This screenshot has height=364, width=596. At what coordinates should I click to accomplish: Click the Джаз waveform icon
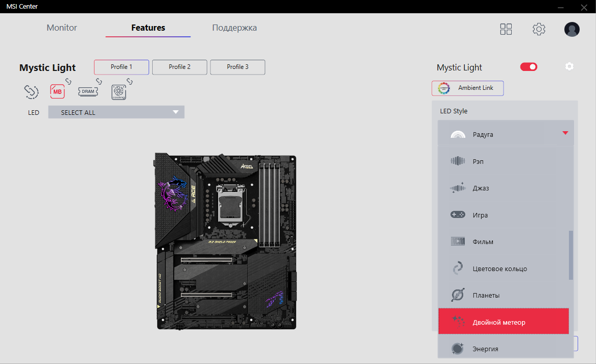[x=458, y=188]
